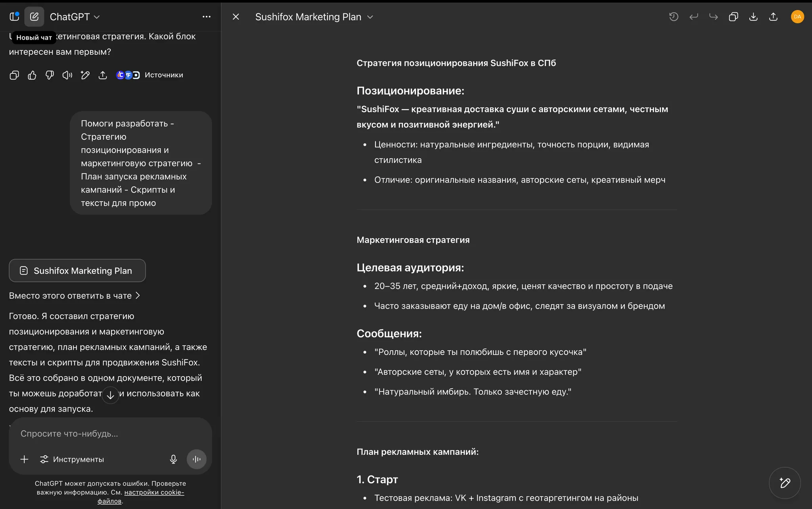This screenshot has width=812, height=509.
Task: Select the bullet mentioning 20–35 лет
Action: click(x=523, y=286)
